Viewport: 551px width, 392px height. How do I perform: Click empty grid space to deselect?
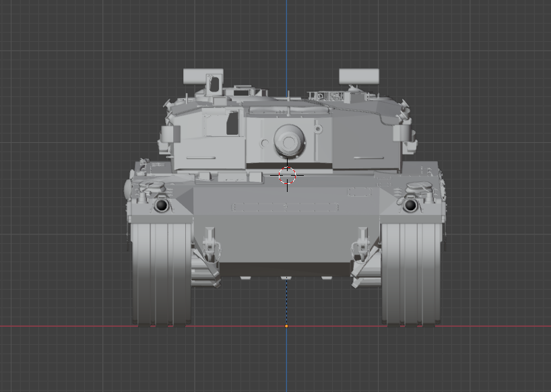point(67,67)
